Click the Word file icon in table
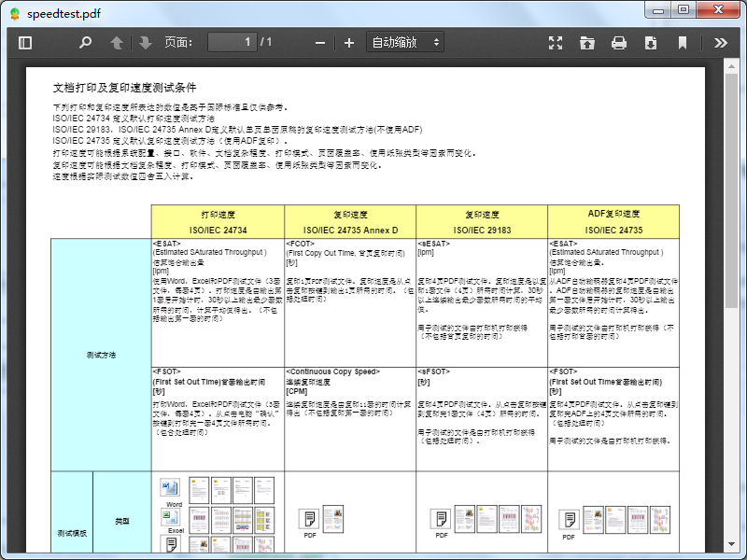 click(170, 487)
